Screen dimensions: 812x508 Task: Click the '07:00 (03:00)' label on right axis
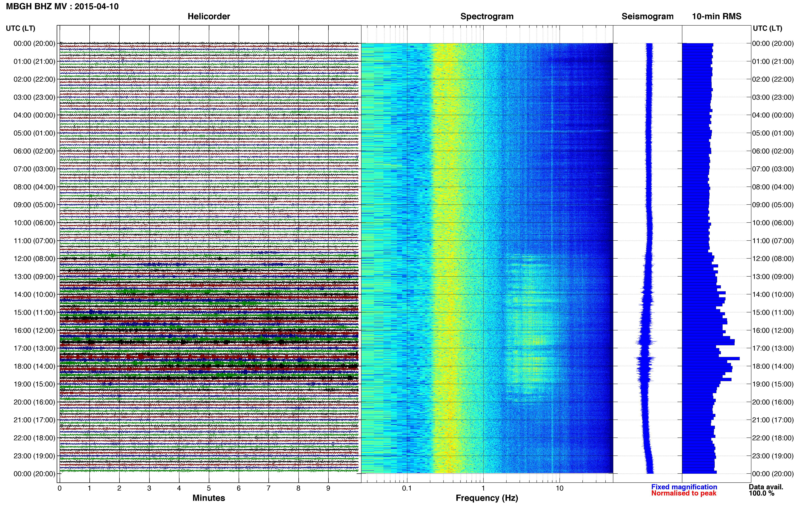point(773,169)
